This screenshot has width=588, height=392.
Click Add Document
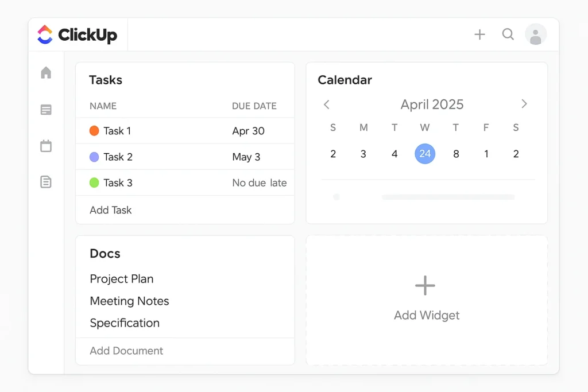click(x=126, y=351)
